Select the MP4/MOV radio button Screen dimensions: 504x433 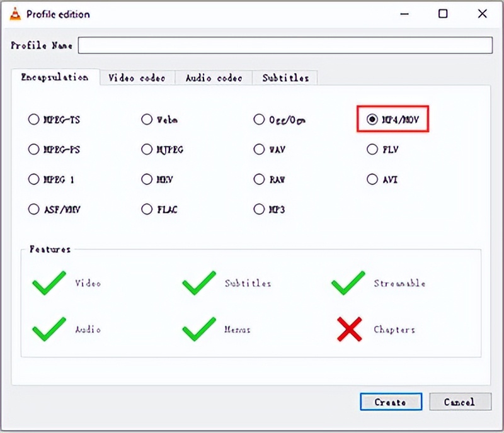pos(372,119)
